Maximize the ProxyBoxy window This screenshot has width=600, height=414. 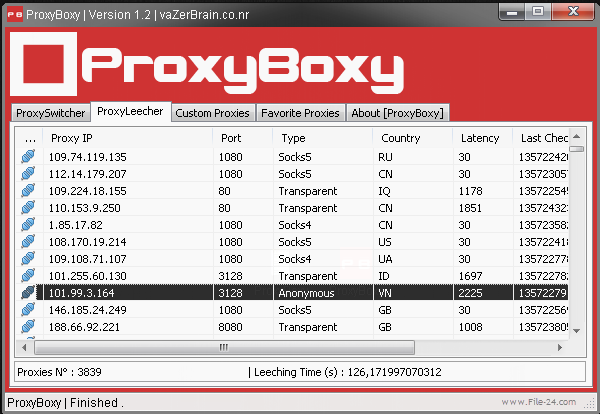(538, 12)
